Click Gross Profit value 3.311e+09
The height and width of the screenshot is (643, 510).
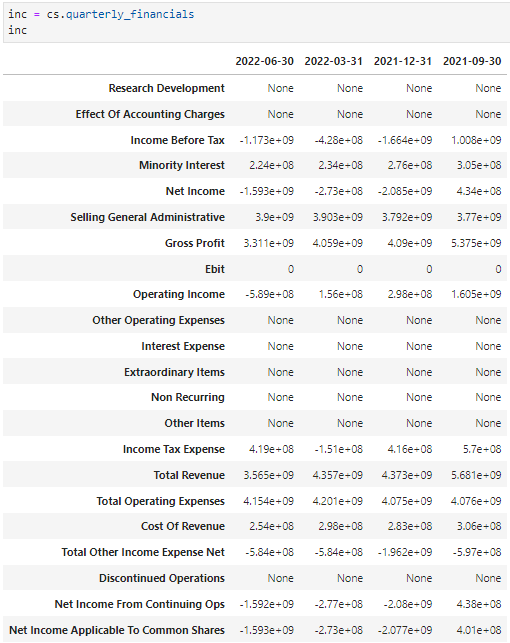[269, 243]
